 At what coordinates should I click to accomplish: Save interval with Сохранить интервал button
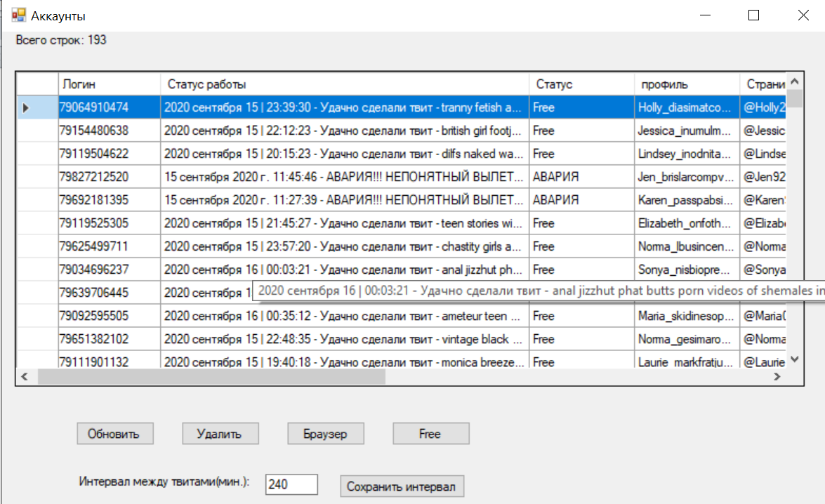click(x=402, y=486)
